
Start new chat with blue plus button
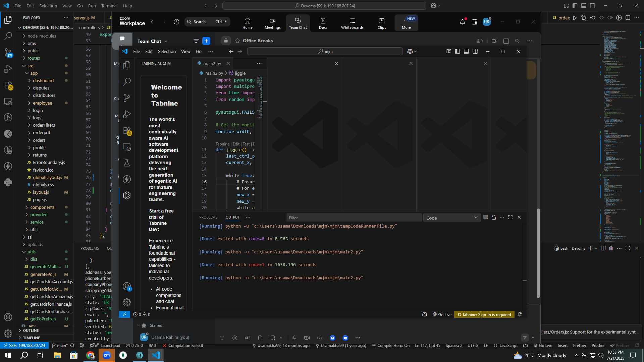pos(206,41)
